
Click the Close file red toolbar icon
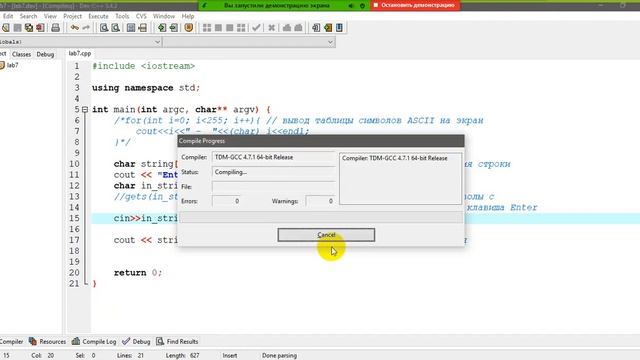click(x=40, y=28)
